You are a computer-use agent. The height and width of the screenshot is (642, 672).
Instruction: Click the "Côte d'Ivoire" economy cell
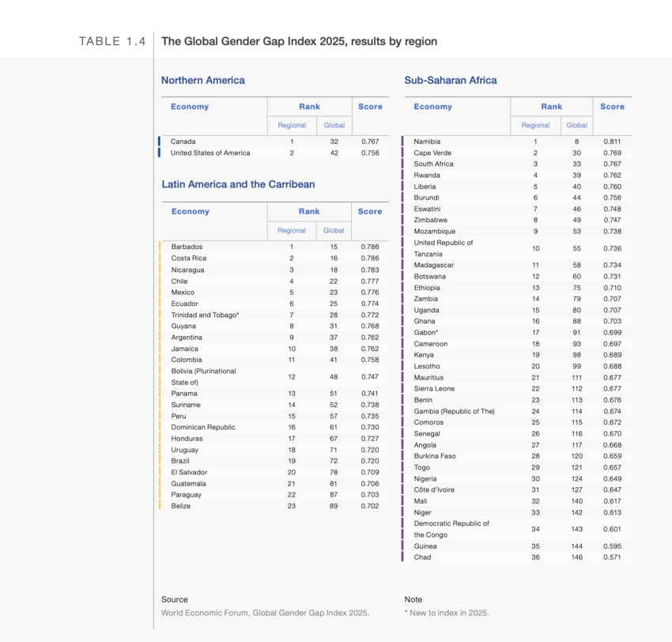(434, 490)
